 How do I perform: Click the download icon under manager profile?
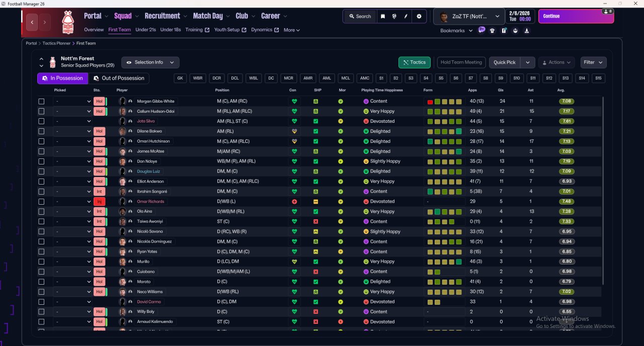point(526,31)
